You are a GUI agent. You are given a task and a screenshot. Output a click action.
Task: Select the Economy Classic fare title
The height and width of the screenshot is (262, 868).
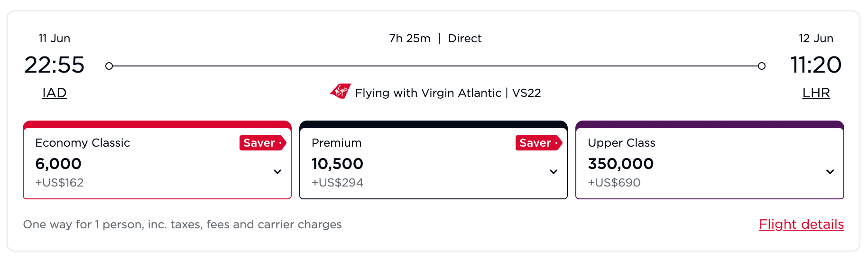[x=83, y=143]
